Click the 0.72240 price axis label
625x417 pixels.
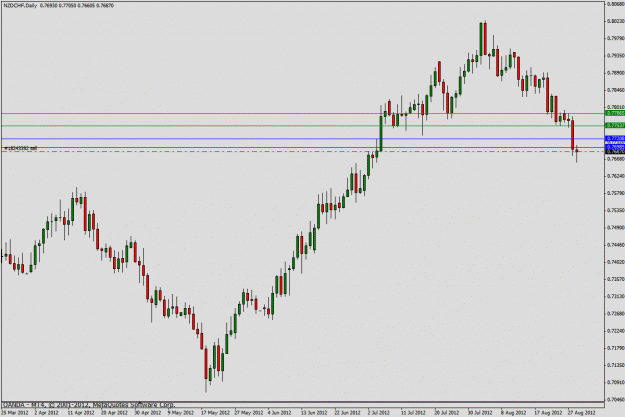point(615,331)
